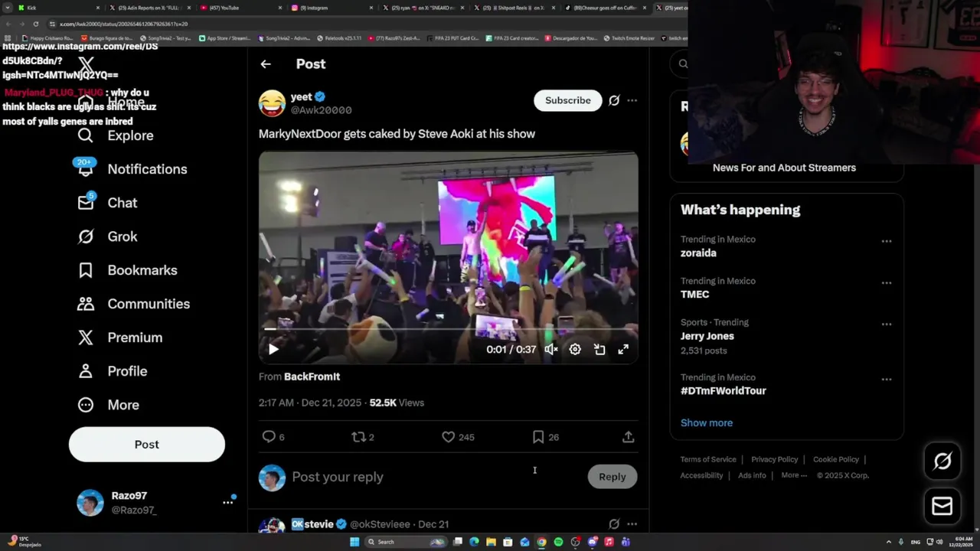Open the @Awk20000 handle link
Screen dimensions: 980x551
point(321,110)
